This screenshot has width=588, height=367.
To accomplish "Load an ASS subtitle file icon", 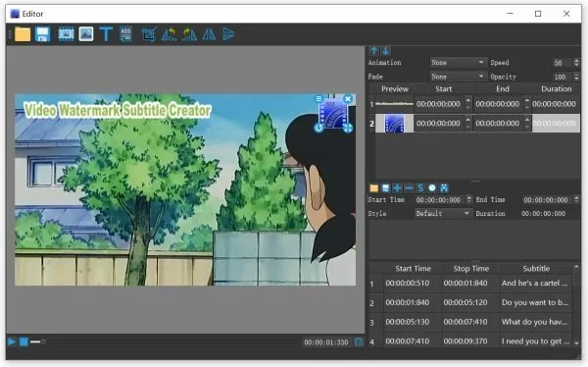I will tap(126, 34).
